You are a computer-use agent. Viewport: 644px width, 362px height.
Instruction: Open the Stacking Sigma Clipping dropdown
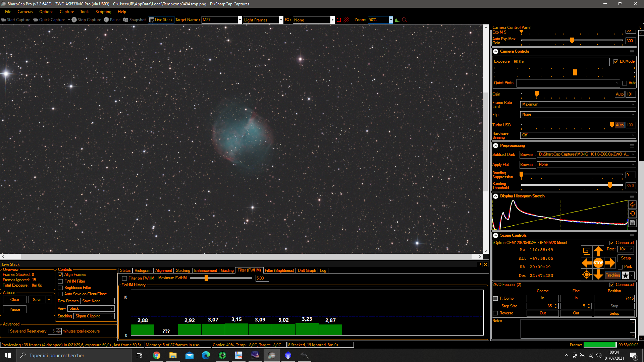[94, 316]
